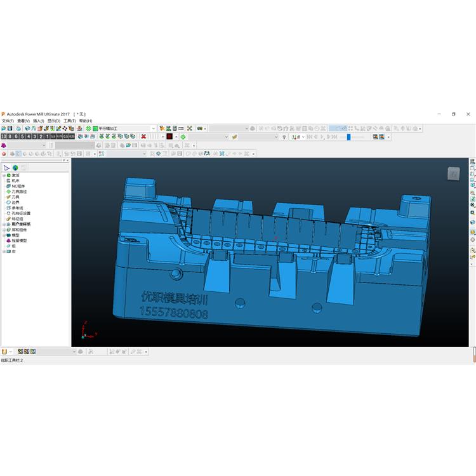Select 组 in the explorer tree

(x=14, y=246)
